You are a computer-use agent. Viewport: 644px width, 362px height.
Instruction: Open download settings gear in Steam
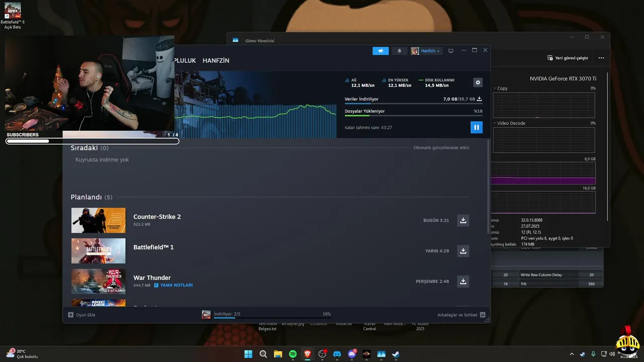(478, 82)
